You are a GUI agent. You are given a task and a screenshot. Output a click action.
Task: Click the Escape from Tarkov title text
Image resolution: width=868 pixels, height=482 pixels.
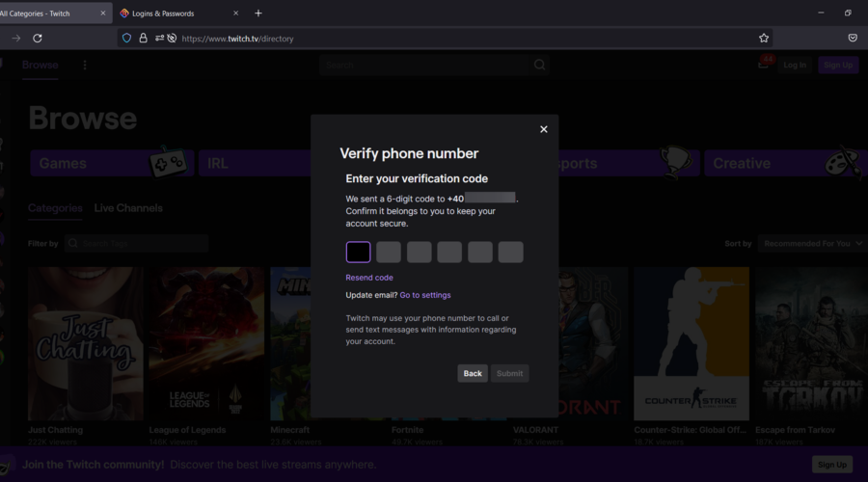pos(795,430)
